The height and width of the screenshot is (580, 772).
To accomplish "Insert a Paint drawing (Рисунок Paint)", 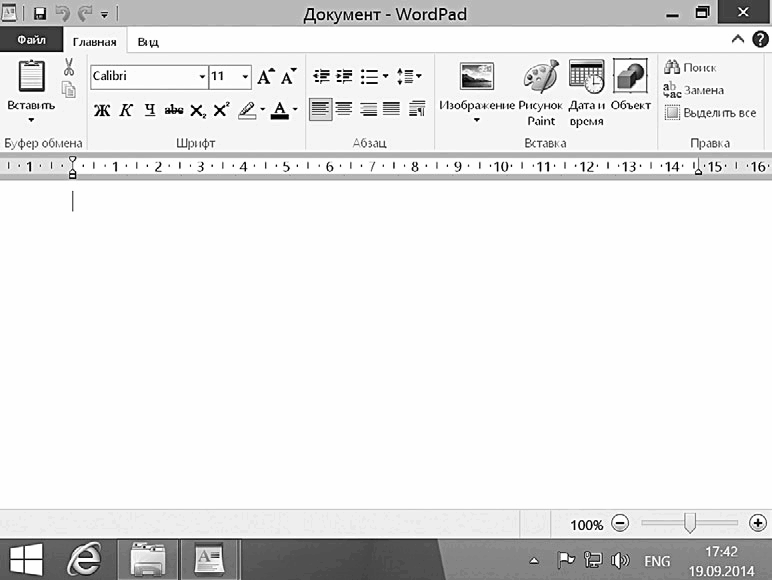I will (541, 94).
